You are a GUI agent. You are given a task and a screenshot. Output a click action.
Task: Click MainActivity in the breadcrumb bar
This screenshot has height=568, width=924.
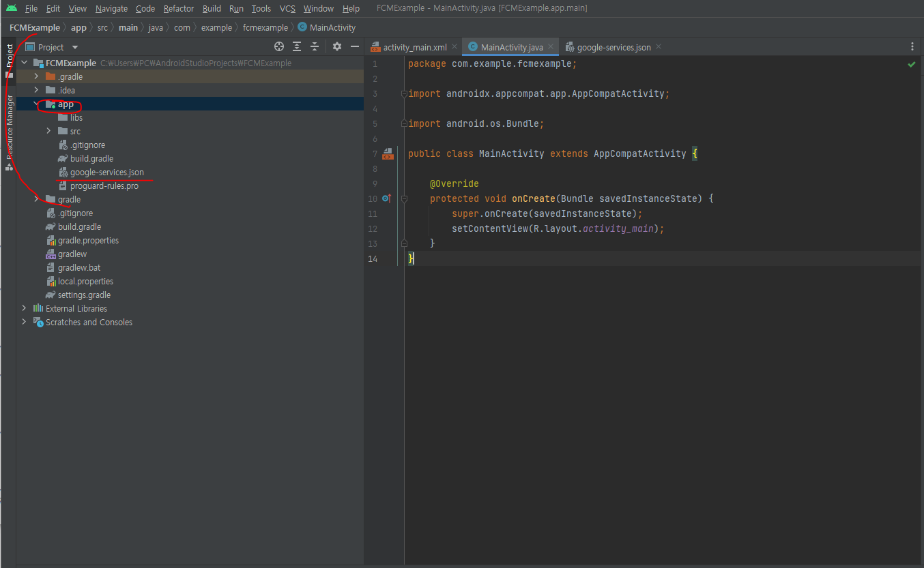pyautogui.click(x=327, y=28)
